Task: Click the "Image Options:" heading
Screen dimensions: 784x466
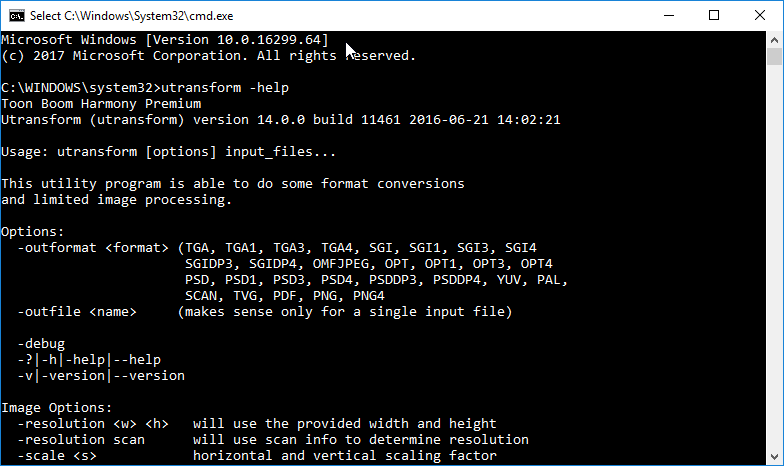Action: (x=57, y=408)
